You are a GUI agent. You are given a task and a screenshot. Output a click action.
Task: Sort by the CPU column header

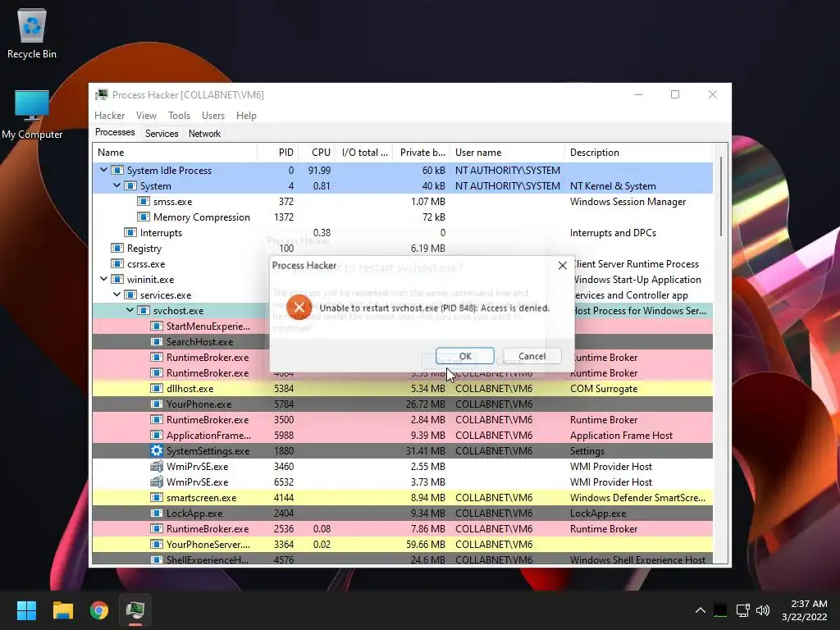pyautogui.click(x=317, y=152)
